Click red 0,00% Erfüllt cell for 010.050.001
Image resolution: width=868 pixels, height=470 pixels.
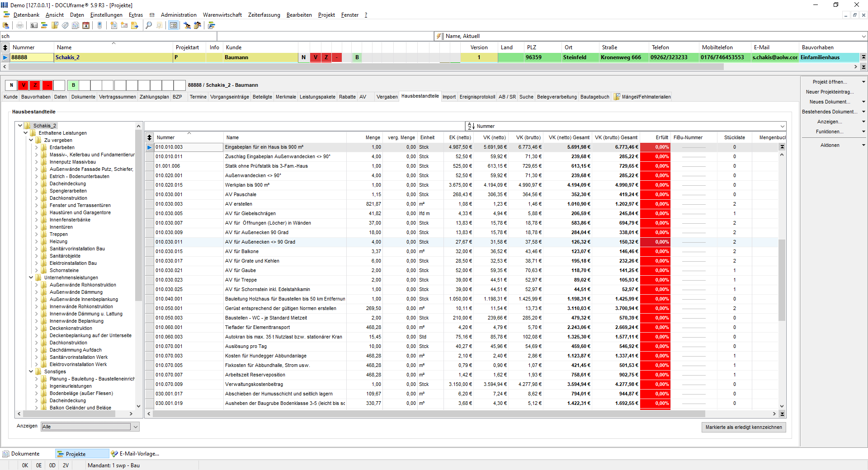(656, 308)
